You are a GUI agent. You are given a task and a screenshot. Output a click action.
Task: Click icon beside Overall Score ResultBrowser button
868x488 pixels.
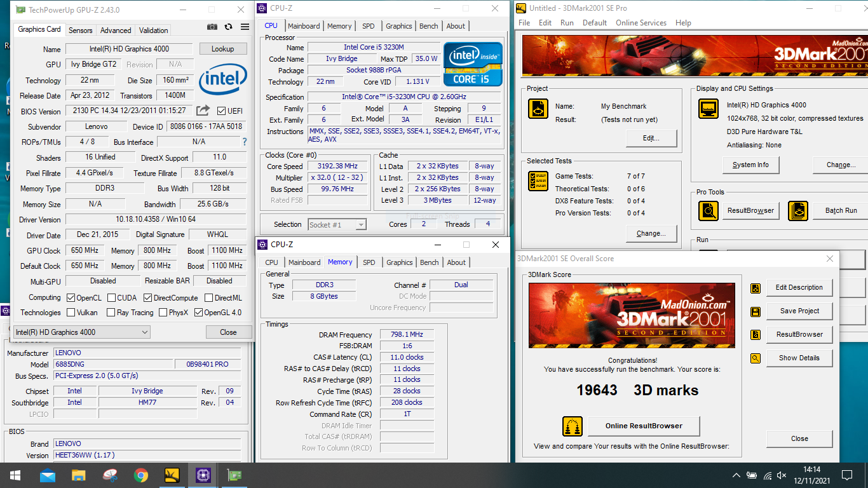point(756,335)
